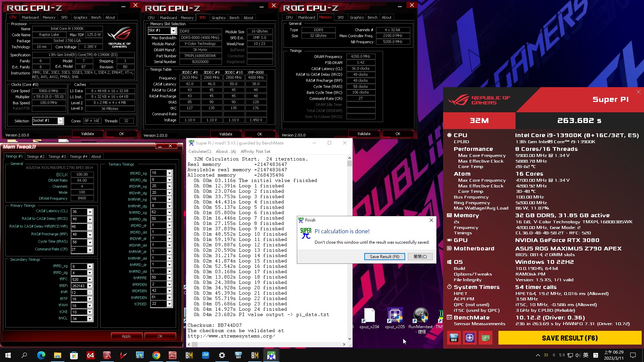Viewport: 644px width, 362px height.
Task: Click the Super PI vertical scrollbar thumb
Action: pos(350,164)
